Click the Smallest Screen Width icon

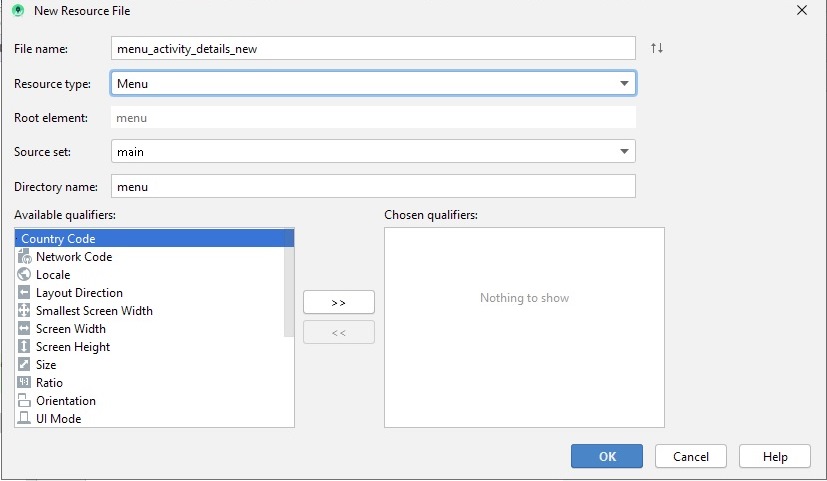click(25, 311)
